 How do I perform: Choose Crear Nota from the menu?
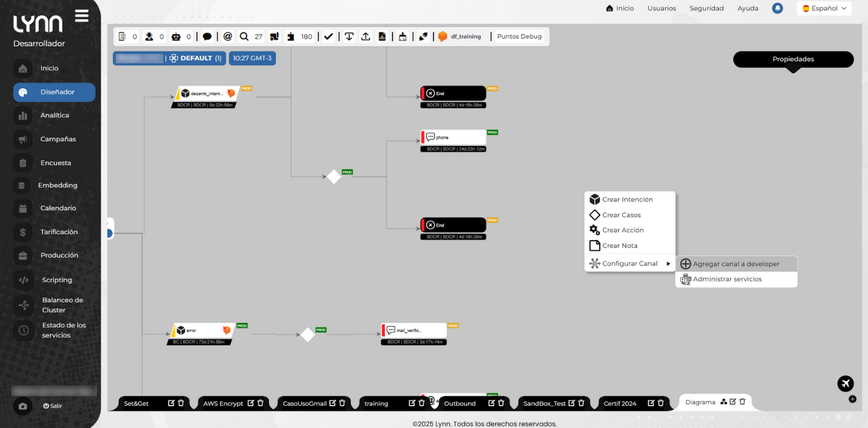(x=630, y=245)
